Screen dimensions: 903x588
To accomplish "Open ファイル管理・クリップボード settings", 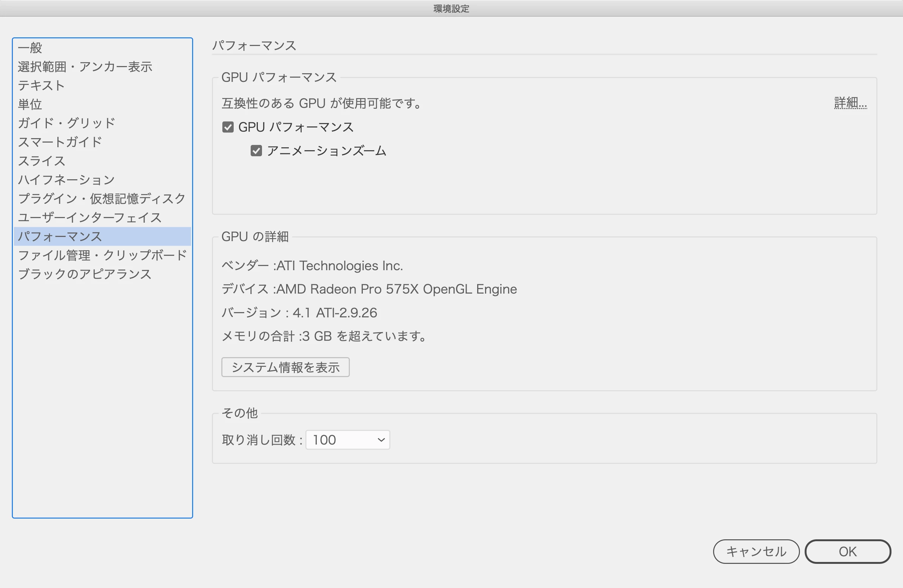I will pyautogui.click(x=102, y=255).
